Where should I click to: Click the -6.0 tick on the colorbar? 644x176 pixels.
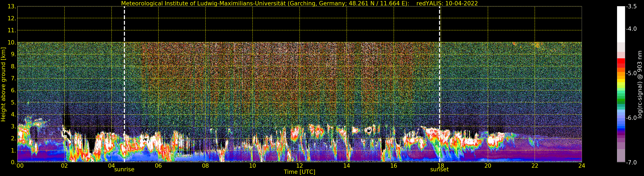[x=632, y=118]
